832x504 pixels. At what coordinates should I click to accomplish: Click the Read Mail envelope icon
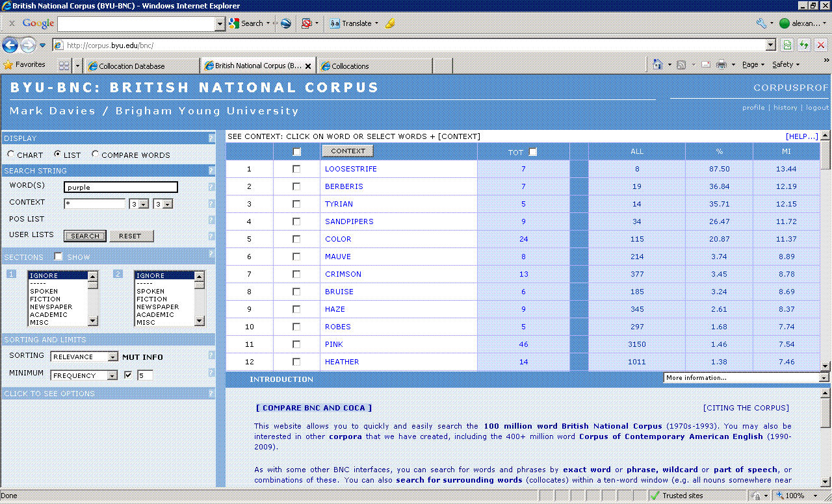click(706, 64)
